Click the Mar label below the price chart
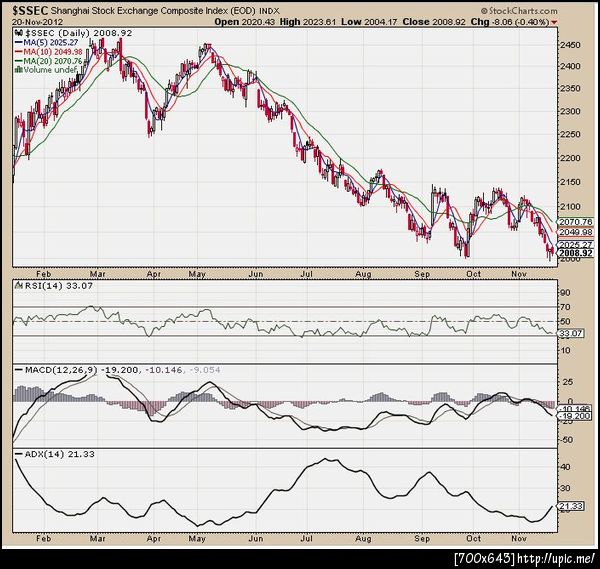The width and height of the screenshot is (600, 569). (x=98, y=274)
